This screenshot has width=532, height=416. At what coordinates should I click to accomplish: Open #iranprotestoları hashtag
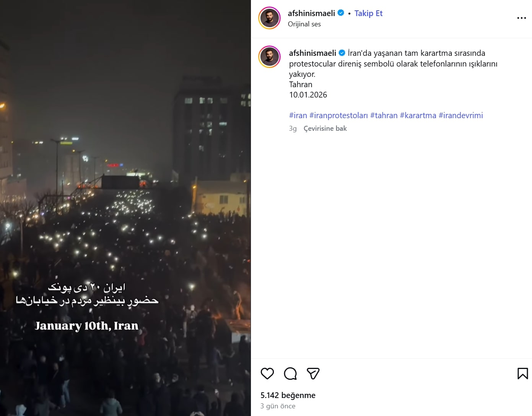point(338,115)
